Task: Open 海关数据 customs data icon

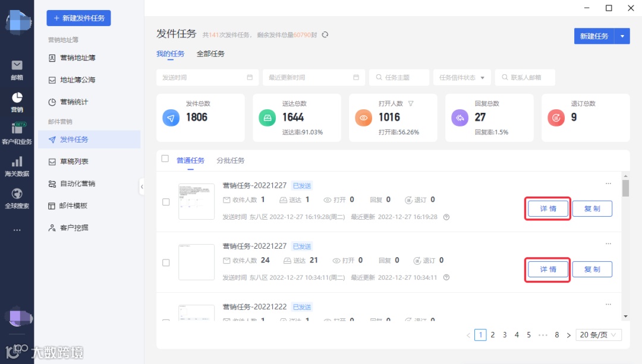Action: tap(17, 166)
